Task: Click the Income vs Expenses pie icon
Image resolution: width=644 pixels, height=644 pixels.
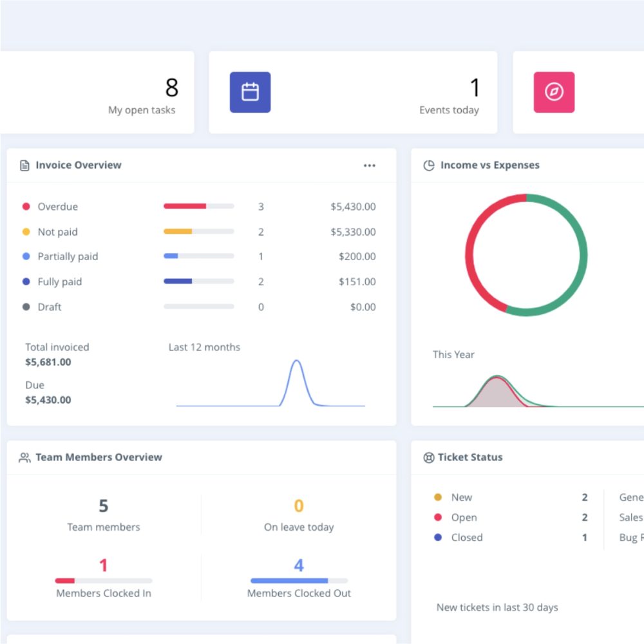Action: [x=429, y=166]
